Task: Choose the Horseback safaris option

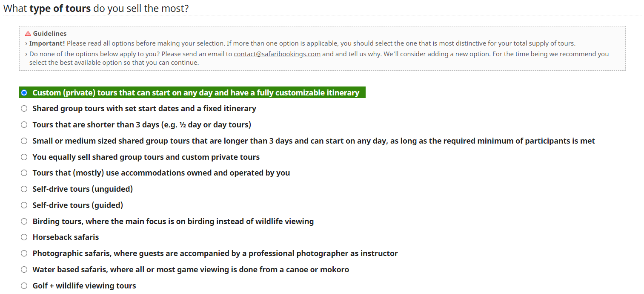Action: (x=24, y=237)
